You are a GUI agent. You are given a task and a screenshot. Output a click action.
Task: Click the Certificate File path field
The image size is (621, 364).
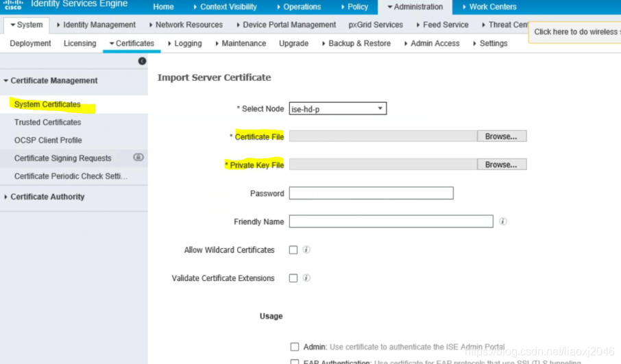point(383,136)
